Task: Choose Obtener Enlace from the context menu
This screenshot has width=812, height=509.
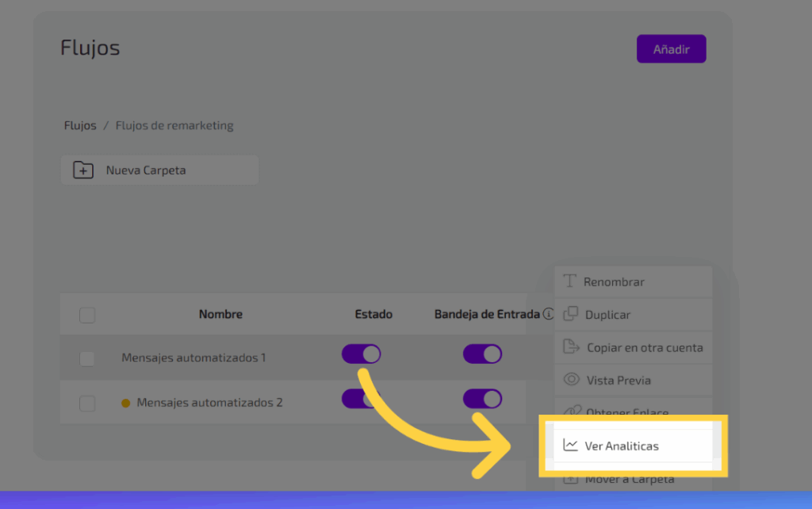Action: pos(626,412)
